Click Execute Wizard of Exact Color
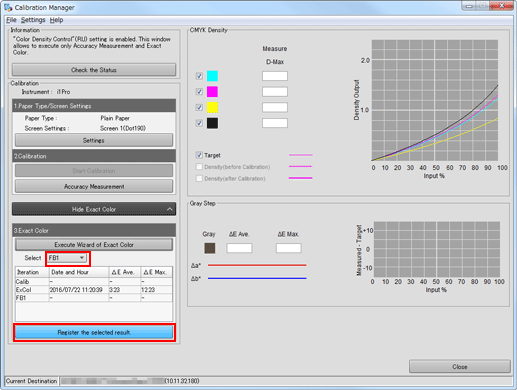Image resolution: width=517 pixels, height=390 pixels. (94, 245)
